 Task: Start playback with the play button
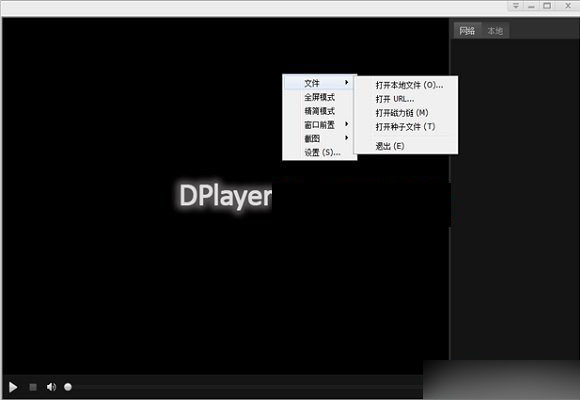13,387
